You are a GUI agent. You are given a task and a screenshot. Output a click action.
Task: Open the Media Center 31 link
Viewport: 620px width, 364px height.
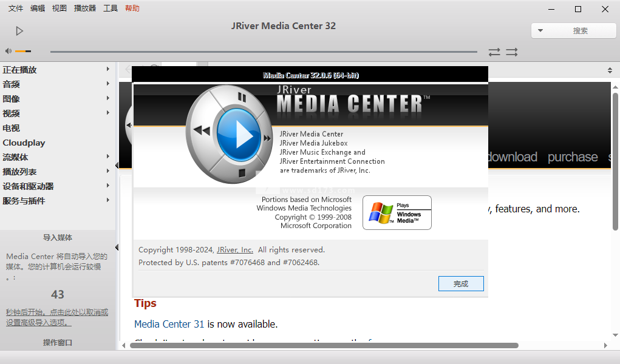coord(169,324)
